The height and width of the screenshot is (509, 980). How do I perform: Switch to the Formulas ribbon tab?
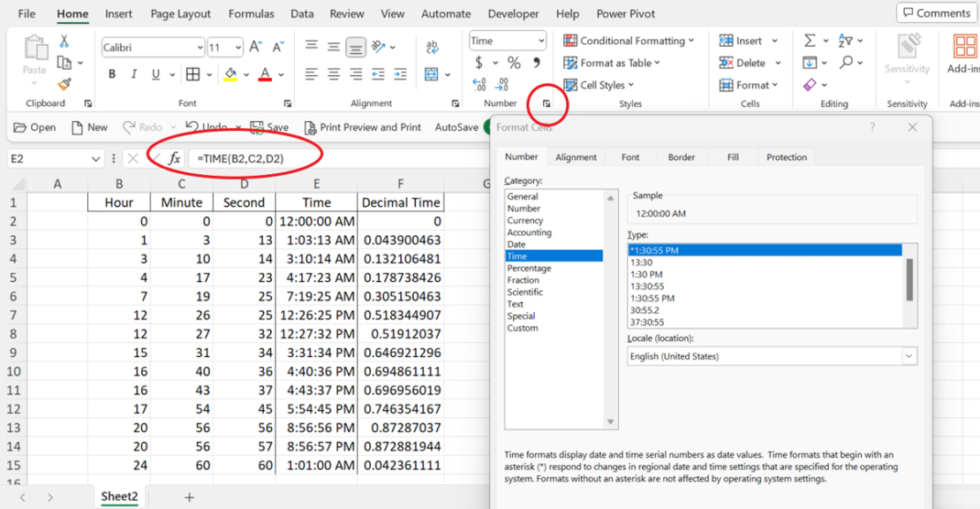point(251,13)
